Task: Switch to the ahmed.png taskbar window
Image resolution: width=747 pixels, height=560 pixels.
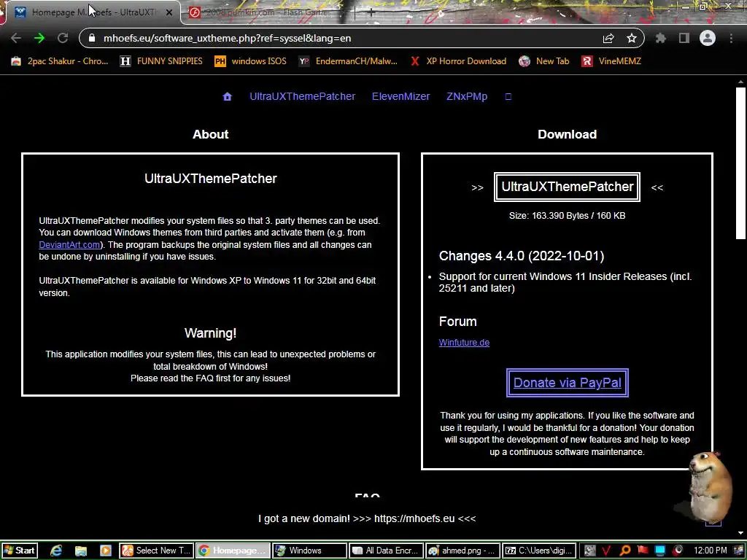Action: [x=463, y=551]
